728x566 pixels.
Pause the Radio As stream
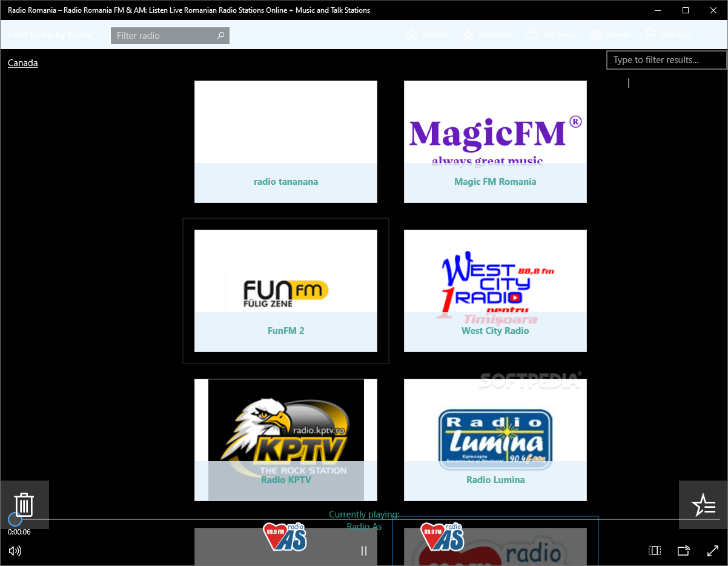click(363, 550)
